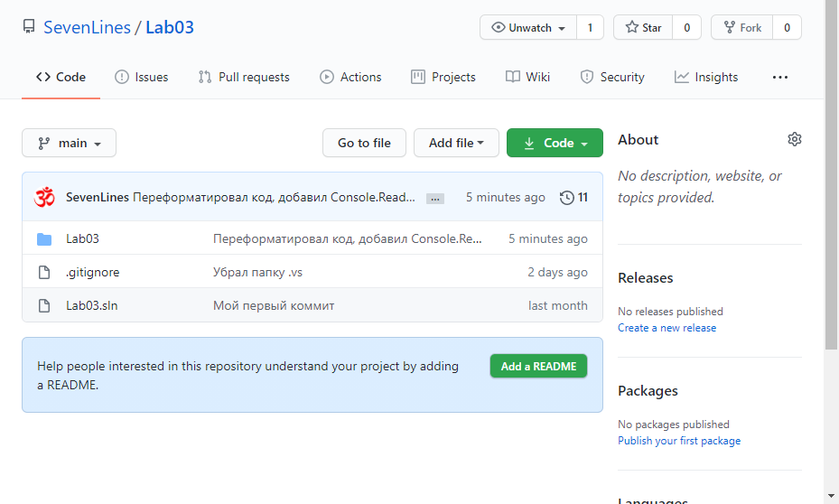Click the '5 minutes ago' timestamp in commit bar
This screenshot has height=504, width=839.
[x=505, y=197]
